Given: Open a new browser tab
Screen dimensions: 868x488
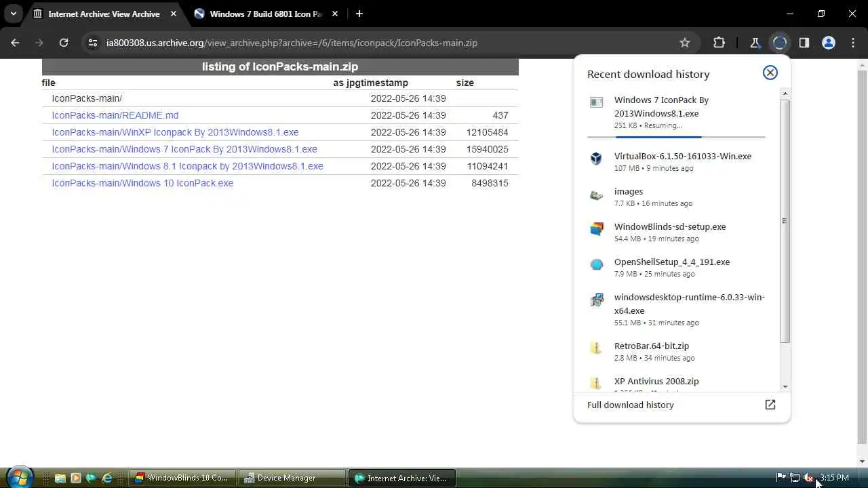Looking at the screenshot, I should coord(359,14).
